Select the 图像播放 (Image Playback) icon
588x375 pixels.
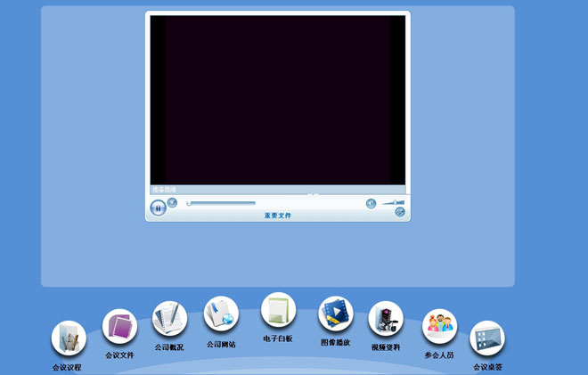pyautogui.click(x=336, y=314)
